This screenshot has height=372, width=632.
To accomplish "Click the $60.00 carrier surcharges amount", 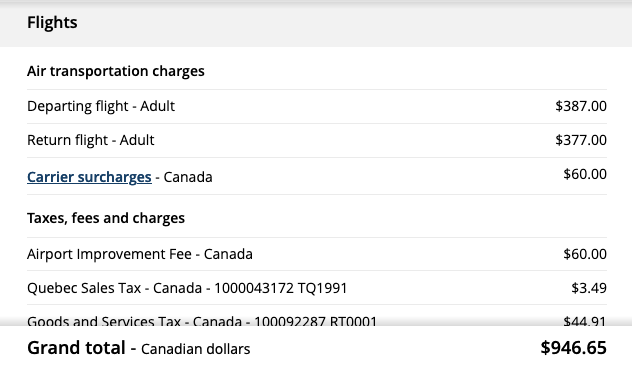I will click(585, 174).
